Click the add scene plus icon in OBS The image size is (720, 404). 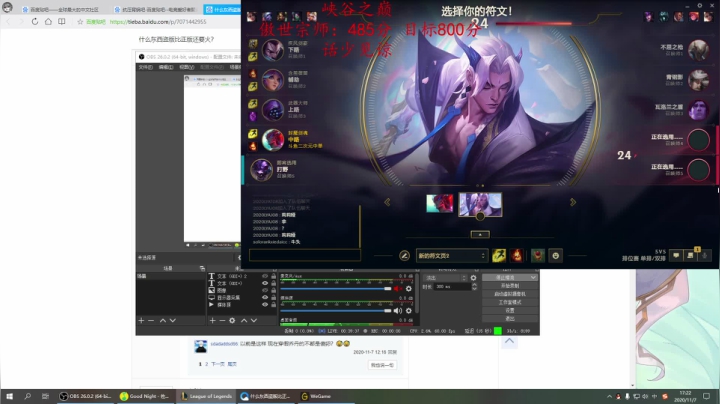141,320
